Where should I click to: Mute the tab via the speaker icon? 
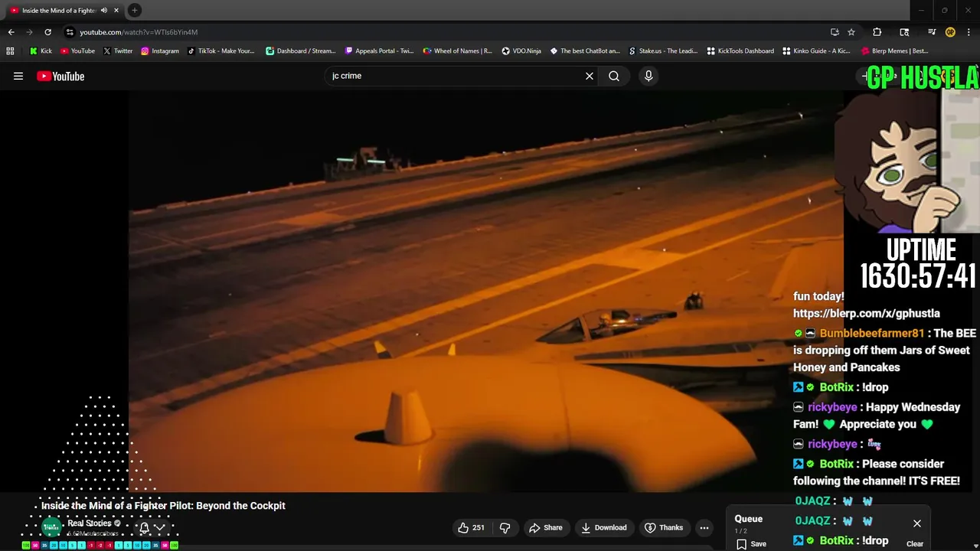[104, 10]
